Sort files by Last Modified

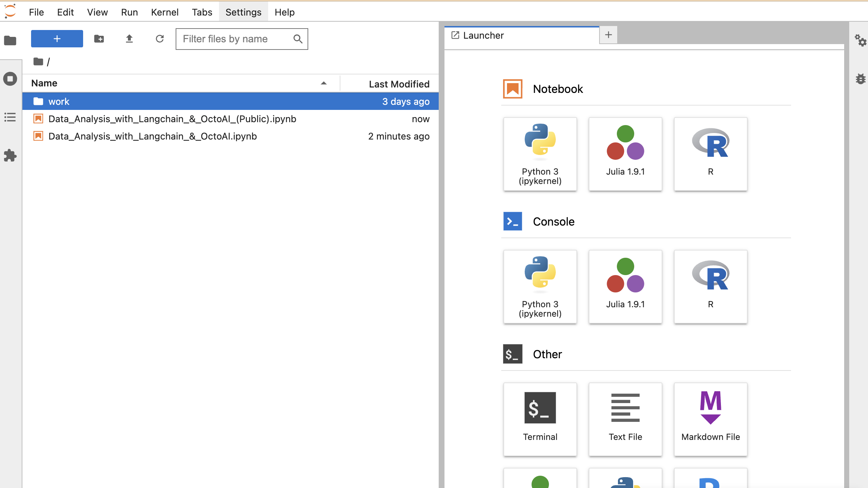(399, 84)
